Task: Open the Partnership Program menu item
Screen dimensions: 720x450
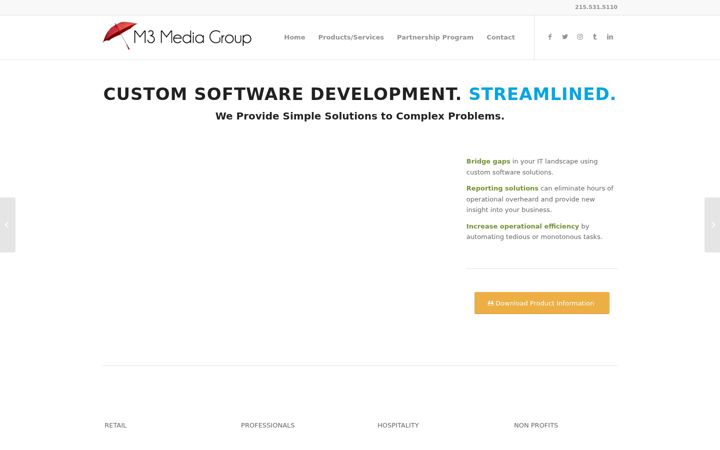Action: 435,37
